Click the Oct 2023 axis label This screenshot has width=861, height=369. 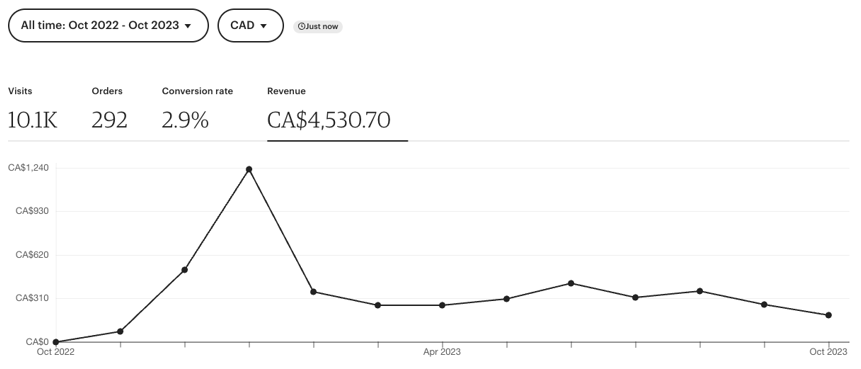click(828, 352)
